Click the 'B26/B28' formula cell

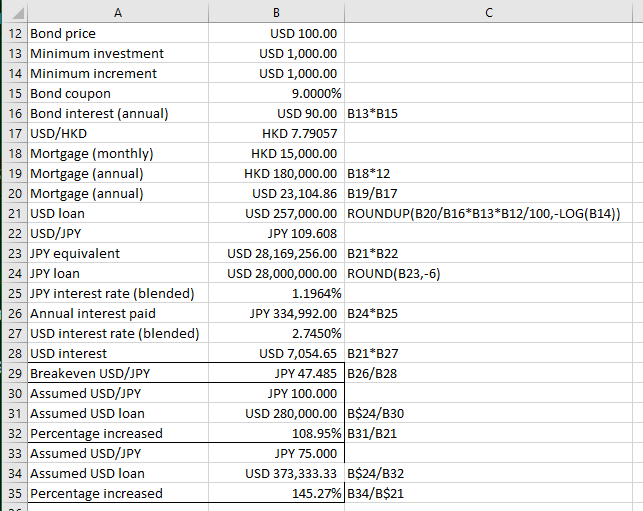click(488, 373)
